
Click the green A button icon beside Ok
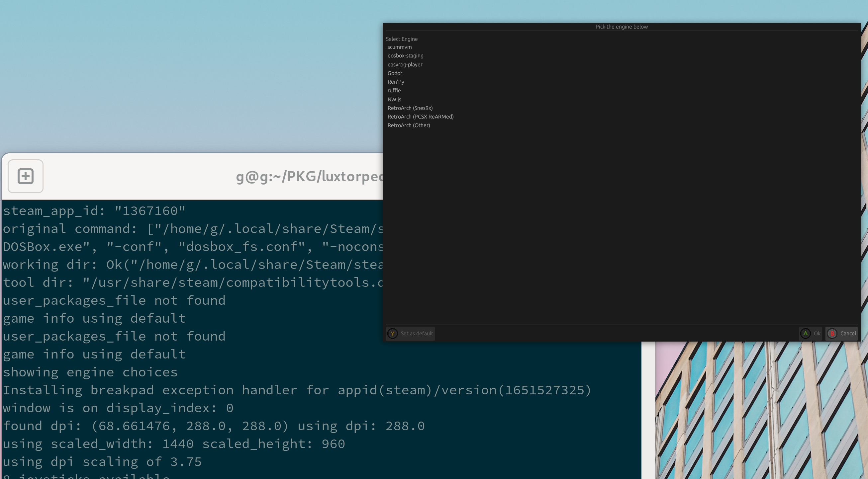[x=805, y=334]
